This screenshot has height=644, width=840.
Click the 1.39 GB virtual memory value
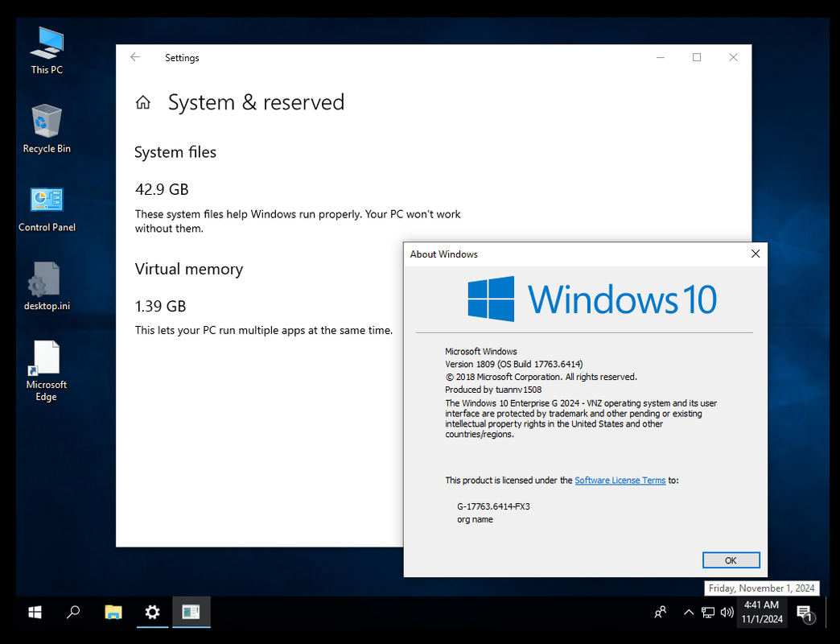(x=160, y=307)
